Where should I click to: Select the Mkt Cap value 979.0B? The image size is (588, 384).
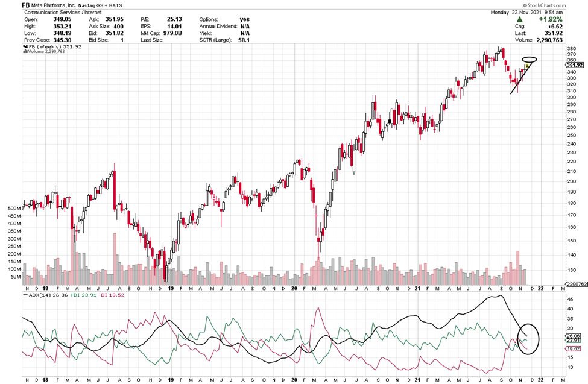click(x=172, y=33)
